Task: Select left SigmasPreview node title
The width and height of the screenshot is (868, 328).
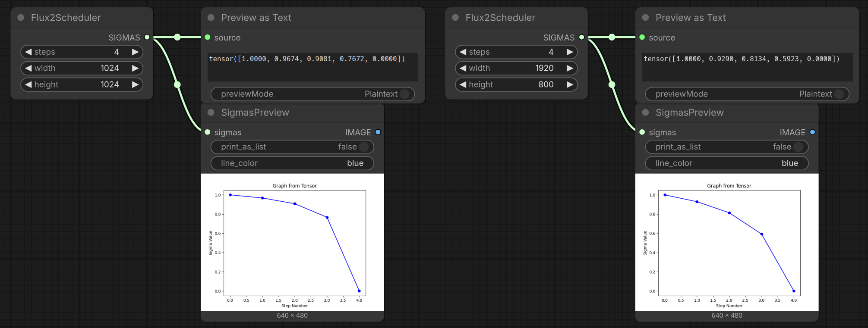Action: (255, 112)
